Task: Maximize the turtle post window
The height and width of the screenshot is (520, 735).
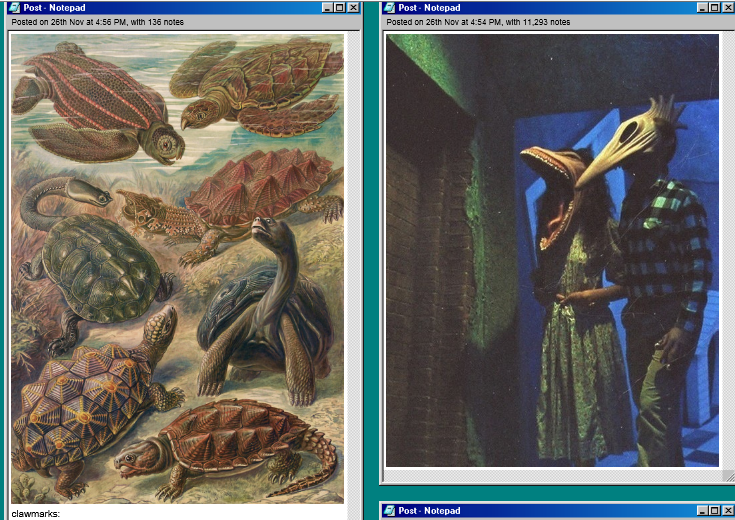Action: [340, 8]
